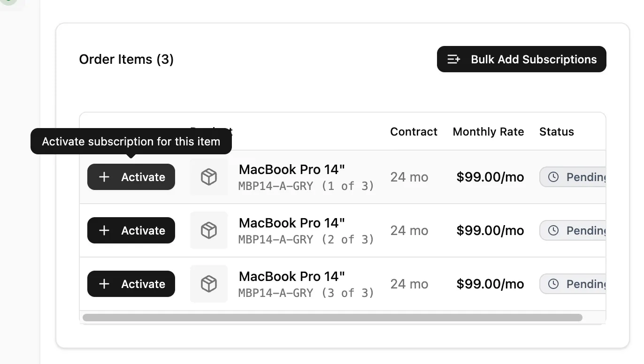Viewport: 644px width, 364px height.
Task: Activate the subscription for item 3 of 3
Action: pyautogui.click(x=131, y=284)
